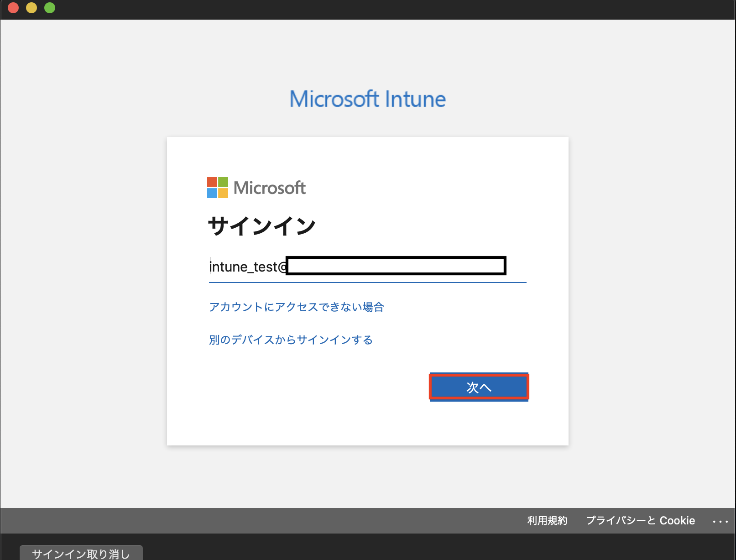
Task: Close window with red button
Action: point(13,8)
